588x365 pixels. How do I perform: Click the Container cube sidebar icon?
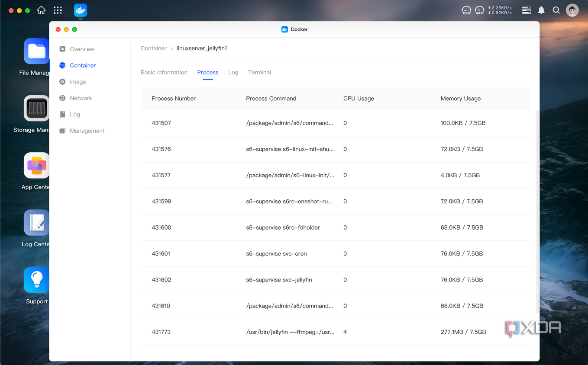click(x=62, y=65)
